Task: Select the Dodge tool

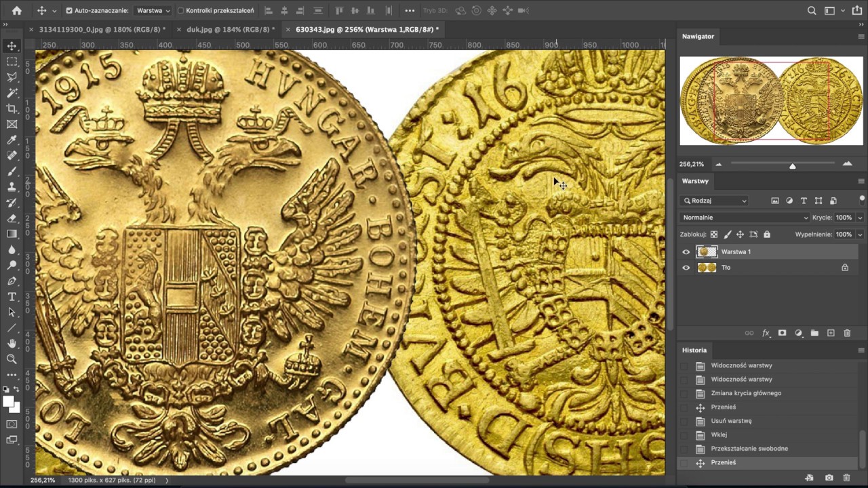Action: [x=12, y=265]
